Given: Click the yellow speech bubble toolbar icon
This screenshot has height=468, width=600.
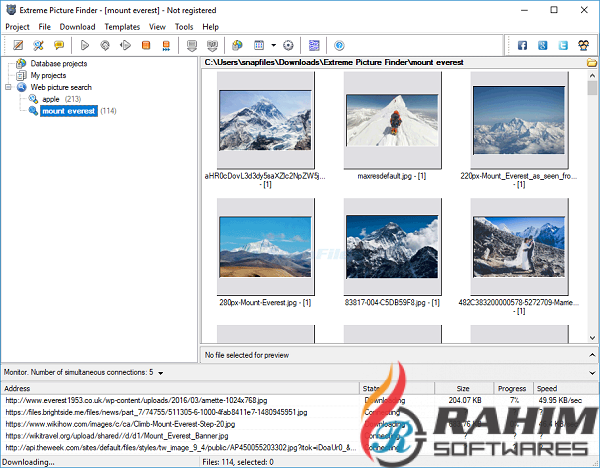Looking at the screenshot, I should coord(59,45).
